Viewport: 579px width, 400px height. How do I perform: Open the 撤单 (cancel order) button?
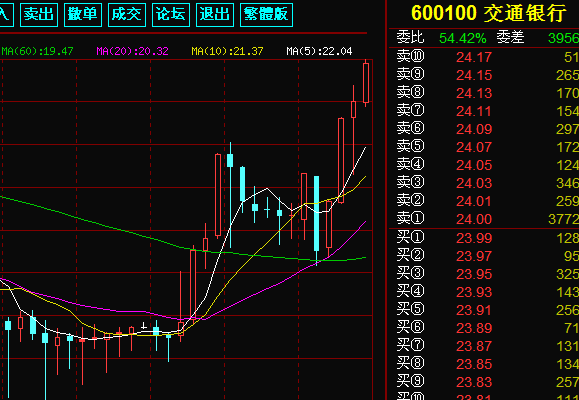coord(83,15)
